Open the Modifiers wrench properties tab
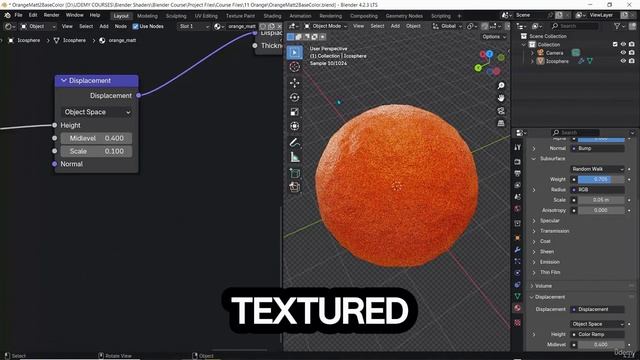The width and height of the screenshot is (640, 360). [518, 249]
